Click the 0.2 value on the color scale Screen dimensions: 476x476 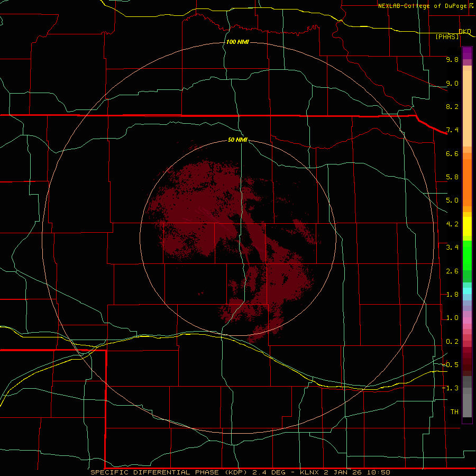452,342
